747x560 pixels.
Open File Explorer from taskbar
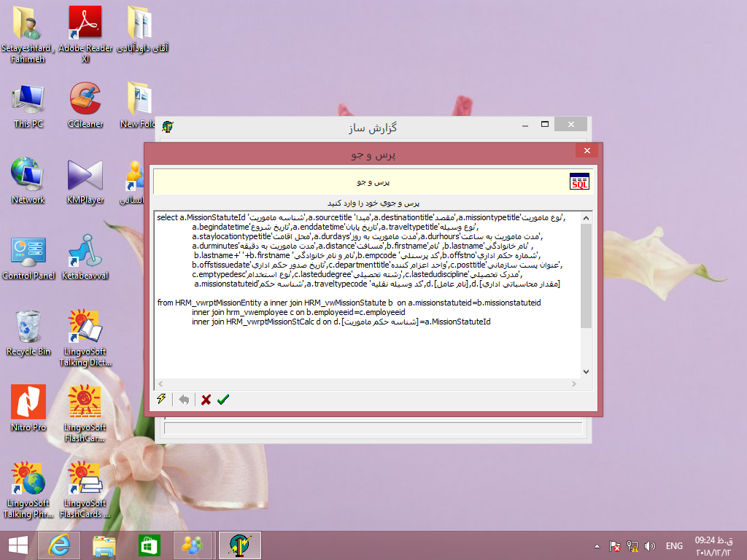(x=104, y=545)
